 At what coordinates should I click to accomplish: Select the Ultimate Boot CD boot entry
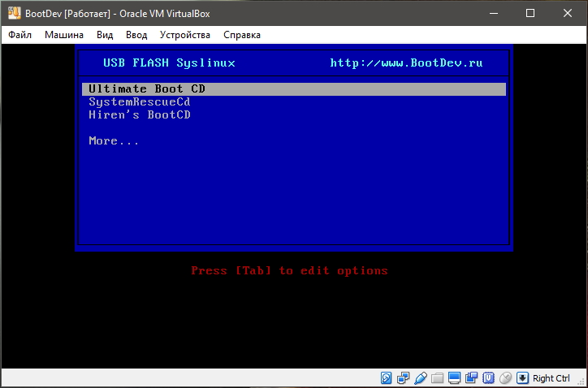click(x=294, y=89)
